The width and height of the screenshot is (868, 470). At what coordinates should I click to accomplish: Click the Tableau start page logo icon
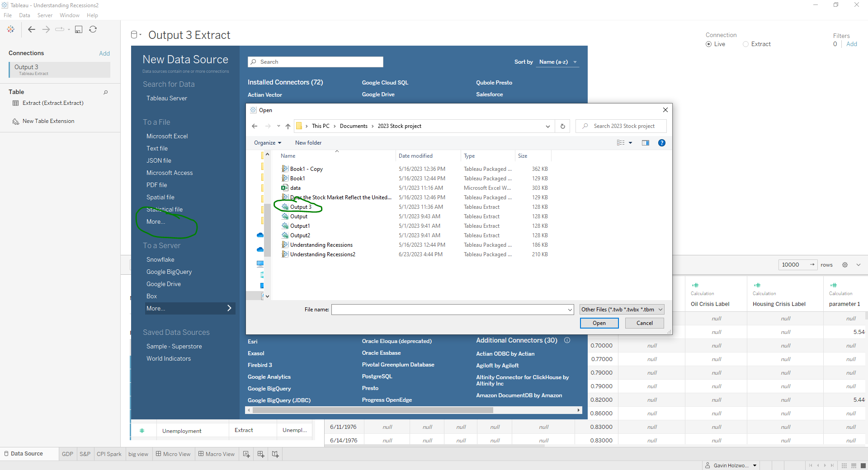[11, 29]
